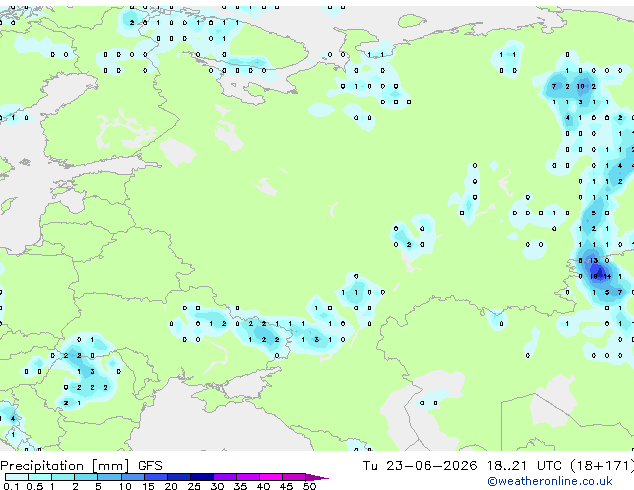Click the 'Precipitation [mm]' legend title
This screenshot has width=634, height=490.
click(65, 466)
